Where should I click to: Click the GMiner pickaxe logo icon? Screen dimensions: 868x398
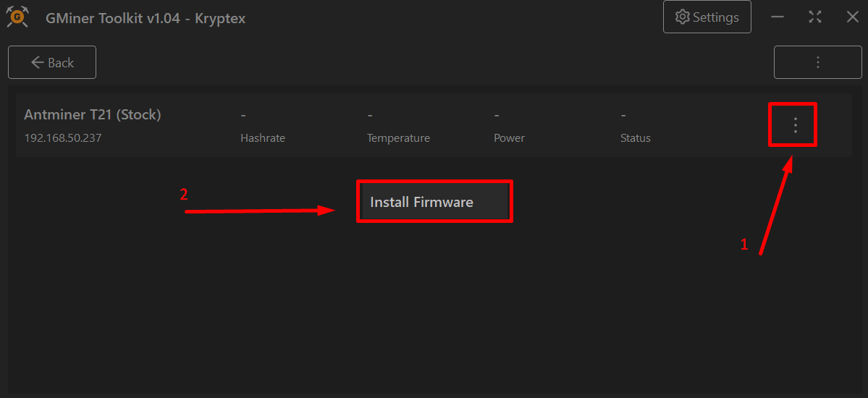[17, 17]
